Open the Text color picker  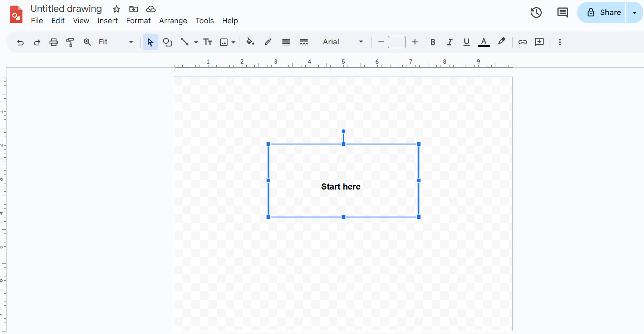coord(484,42)
